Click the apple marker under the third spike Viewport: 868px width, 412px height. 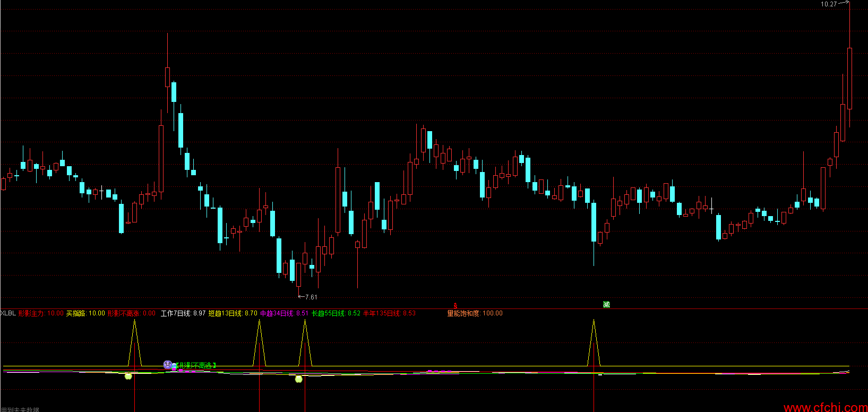pos(298,379)
